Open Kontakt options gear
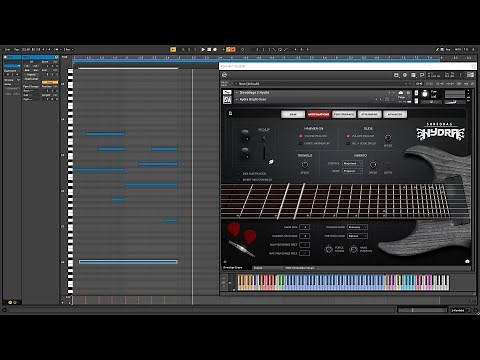Viewport: 480px width, 360px height. [x=405, y=75]
